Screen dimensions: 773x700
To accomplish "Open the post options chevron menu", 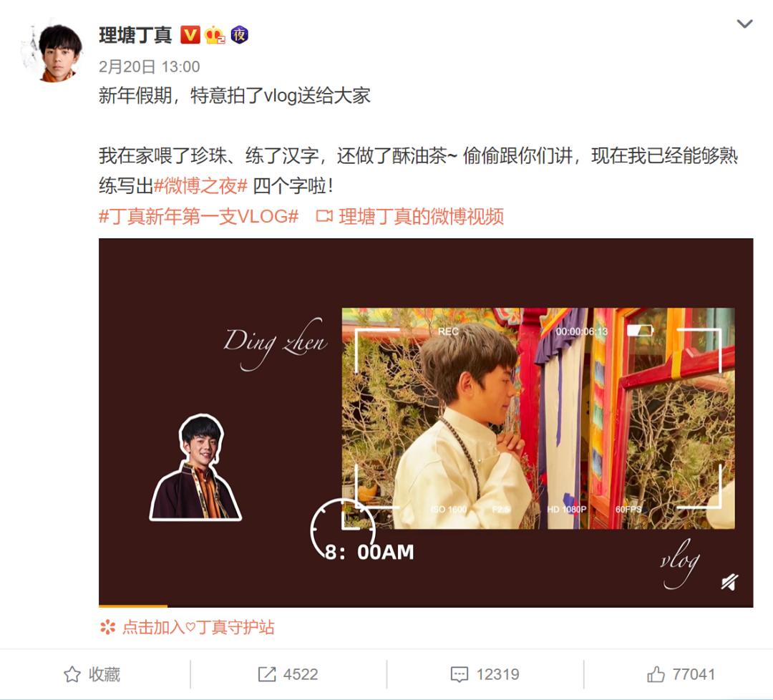I will coord(744,24).
